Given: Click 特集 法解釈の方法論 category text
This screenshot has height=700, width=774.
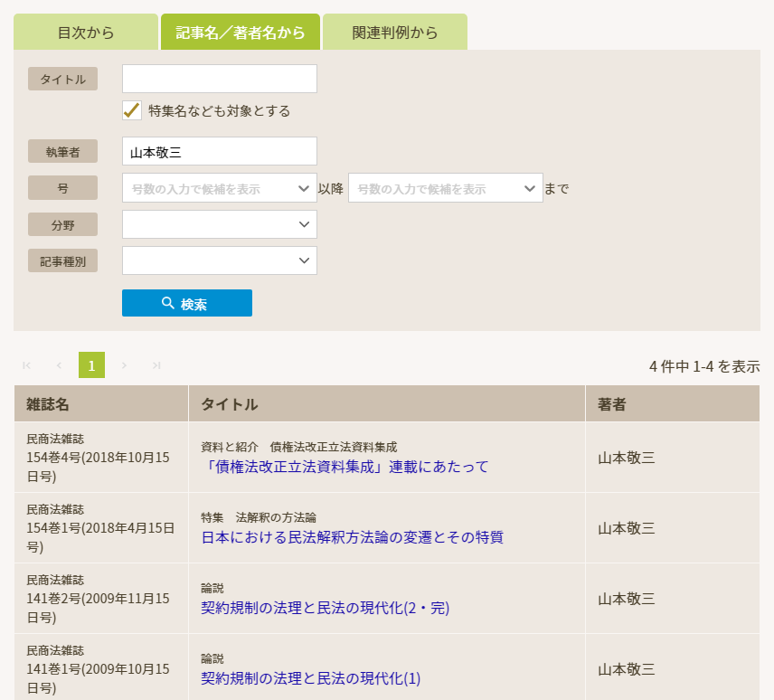Looking at the screenshot, I should [x=259, y=517].
